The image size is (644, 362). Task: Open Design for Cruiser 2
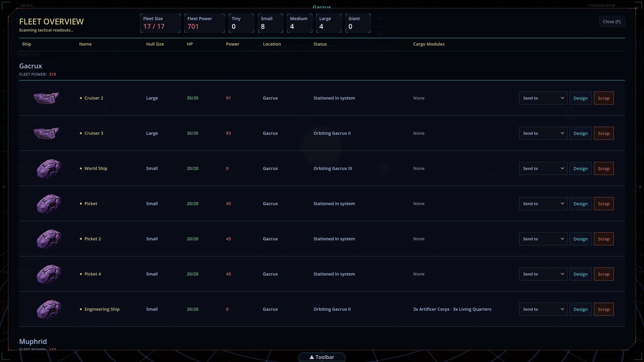click(581, 98)
